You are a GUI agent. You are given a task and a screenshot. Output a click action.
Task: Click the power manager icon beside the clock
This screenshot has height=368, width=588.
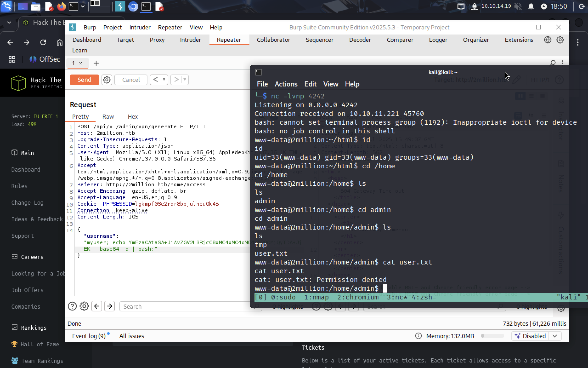pyautogui.click(x=544, y=7)
